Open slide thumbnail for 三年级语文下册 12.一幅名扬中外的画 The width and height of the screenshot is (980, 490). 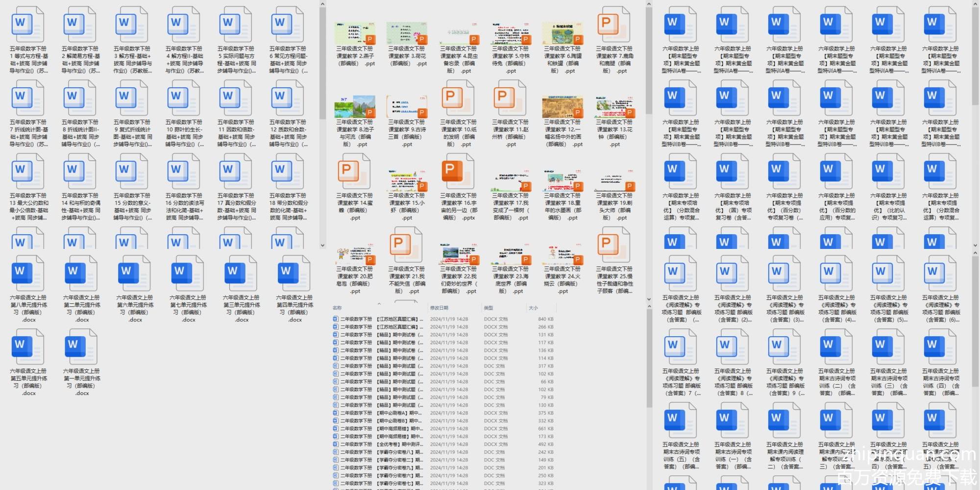pos(562,106)
